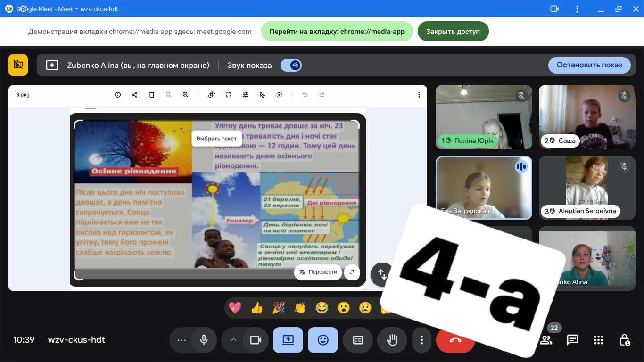Viewport: 644px width, 362px height.
Task: Open the media app overflow menu
Action: [419, 95]
